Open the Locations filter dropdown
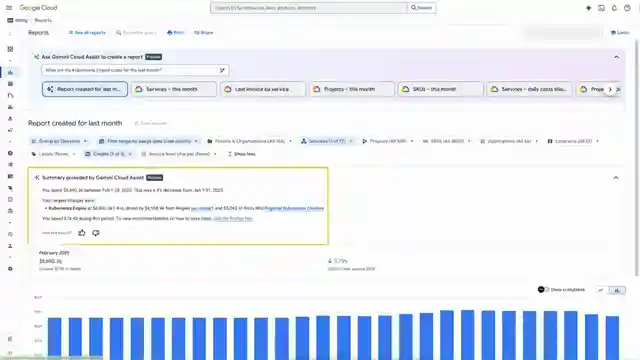The width and height of the screenshot is (640, 360). click(573, 141)
